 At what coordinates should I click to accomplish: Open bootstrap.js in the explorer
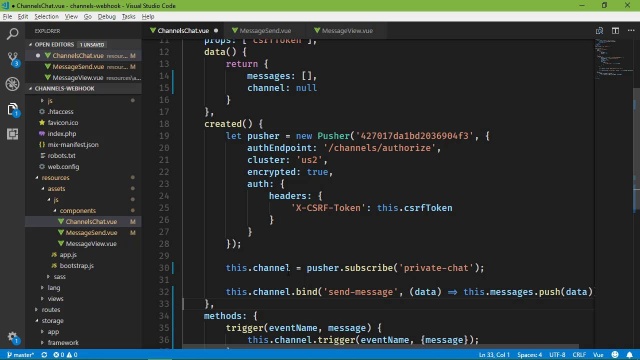click(76, 266)
